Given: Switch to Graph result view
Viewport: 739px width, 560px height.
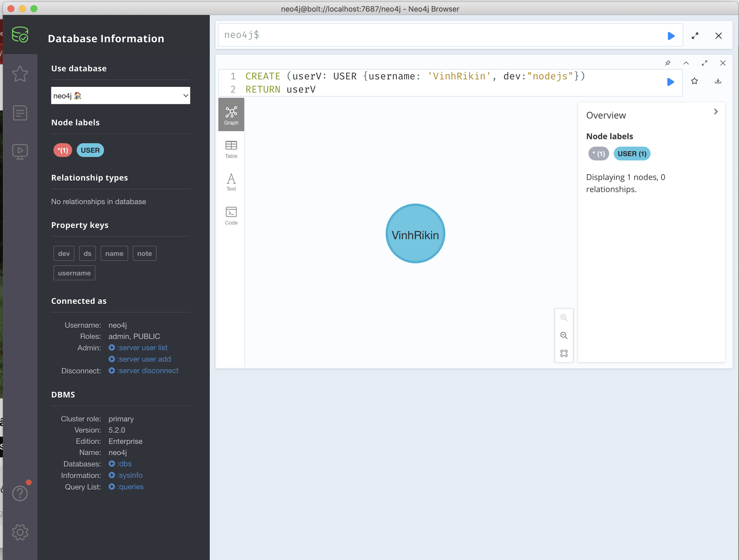Looking at the screenshot, I should 231,115.
